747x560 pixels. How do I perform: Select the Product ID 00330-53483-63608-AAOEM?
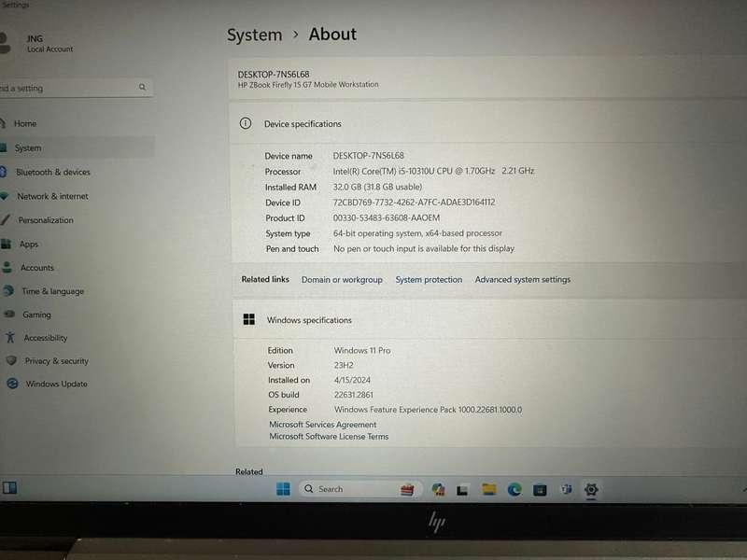coord(387,217)
